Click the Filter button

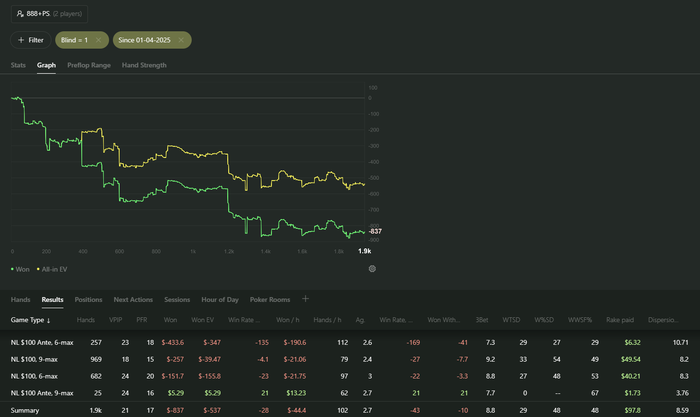30,40
